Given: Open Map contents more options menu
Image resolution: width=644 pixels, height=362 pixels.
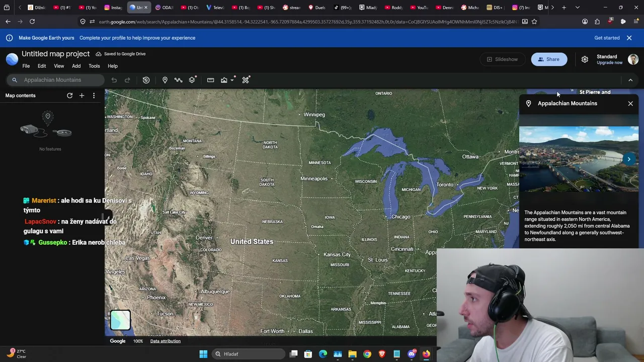Looking at the screenshot, I should (x=94, y=96).
